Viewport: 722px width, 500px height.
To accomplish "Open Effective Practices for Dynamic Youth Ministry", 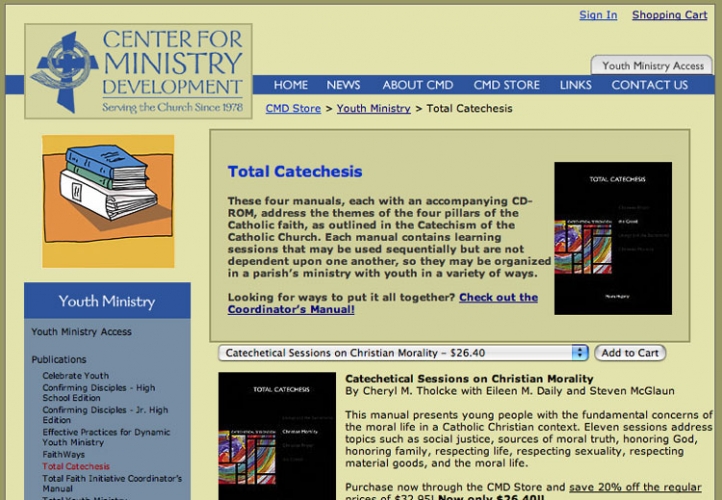I will point(106,437).
